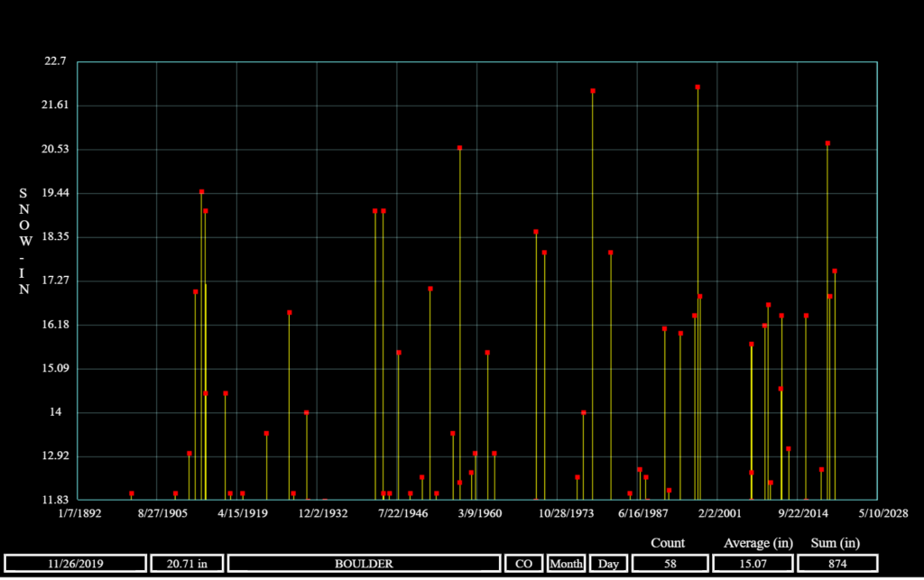Click the Count label

(668, 543)
